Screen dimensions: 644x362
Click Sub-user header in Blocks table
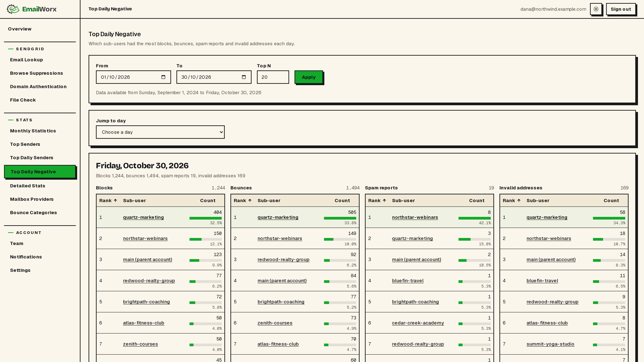pyautogui.click(x=135, y=200)
